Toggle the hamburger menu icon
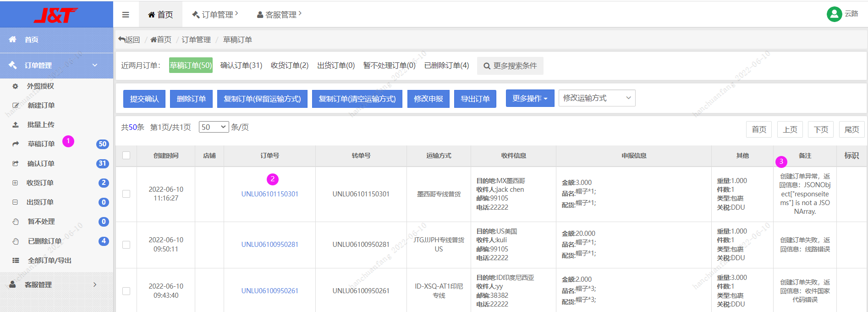The image size is (868, 312). click(126, 15)
